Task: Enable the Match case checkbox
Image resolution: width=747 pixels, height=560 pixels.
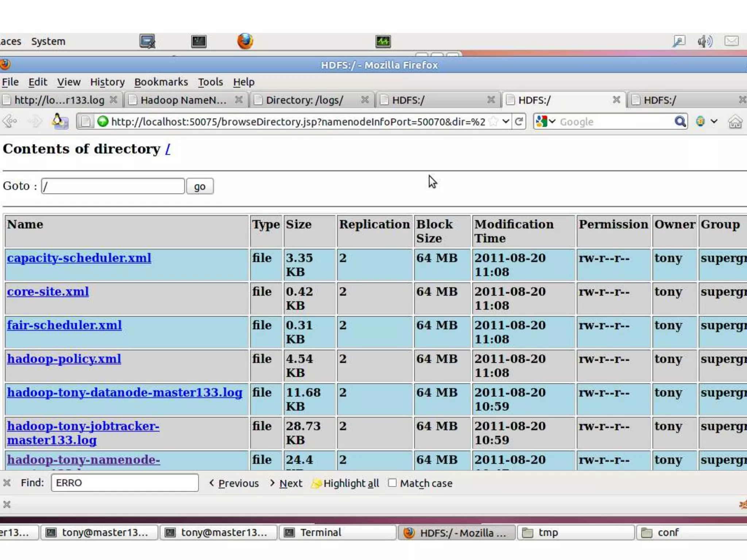Action: pyautogui.click(x=392, y=483)
